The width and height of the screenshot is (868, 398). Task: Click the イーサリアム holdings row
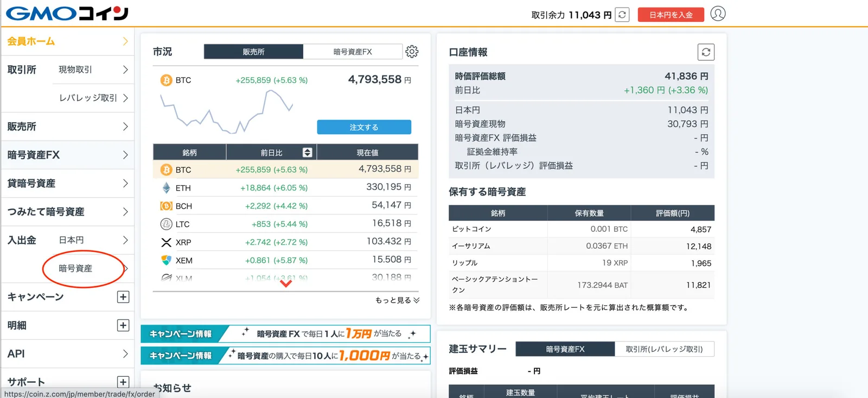tap(582, 246)
